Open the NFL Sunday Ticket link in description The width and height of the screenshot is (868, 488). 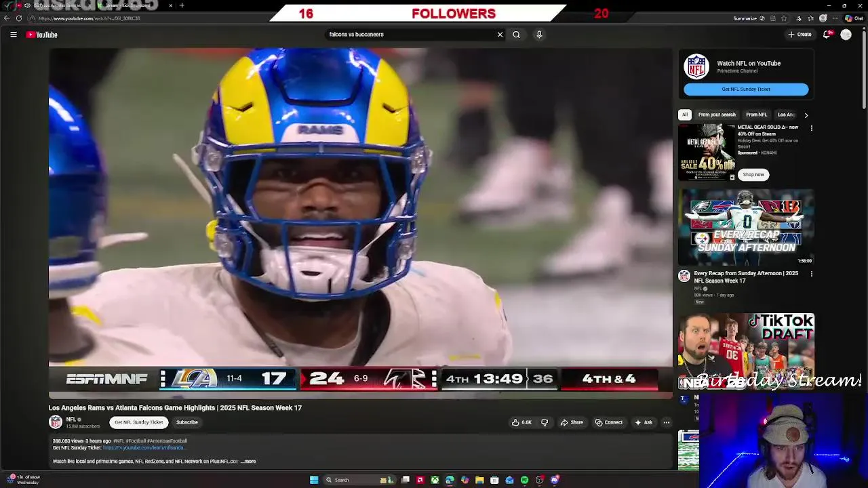click(x=144, y=448)
